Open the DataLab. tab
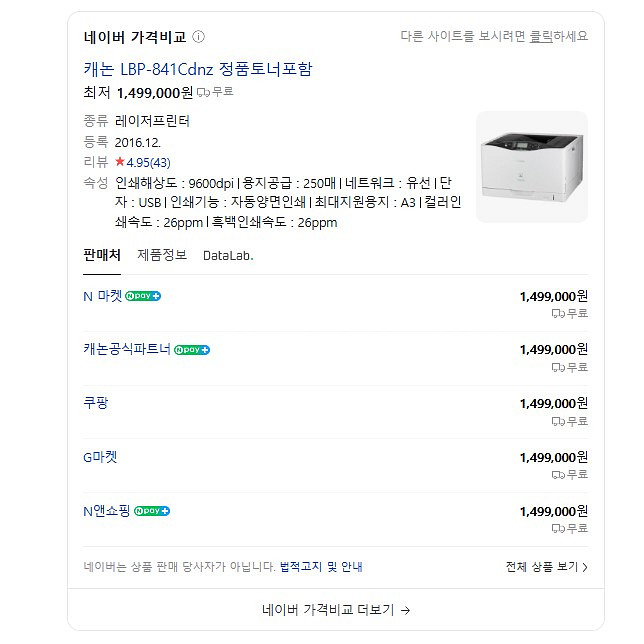Viewport: 644px width, 644px height. [x=228, y=255]
